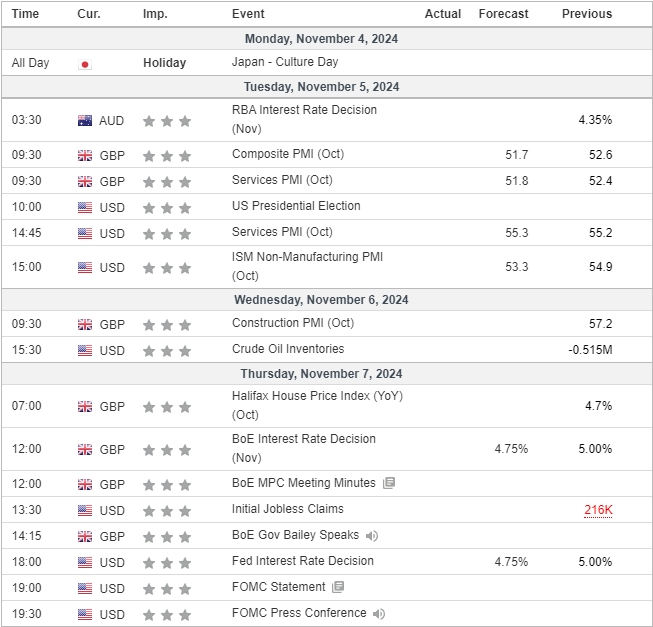Click importance stars on Fed Interest Rate Decision row
The image size is (653, 627).
(x=167, y=563)
